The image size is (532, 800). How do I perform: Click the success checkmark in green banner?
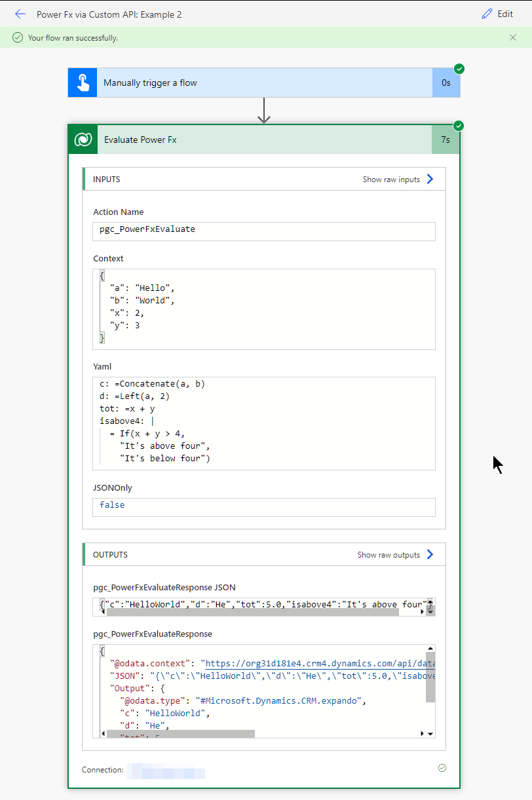tap(17, 38)
